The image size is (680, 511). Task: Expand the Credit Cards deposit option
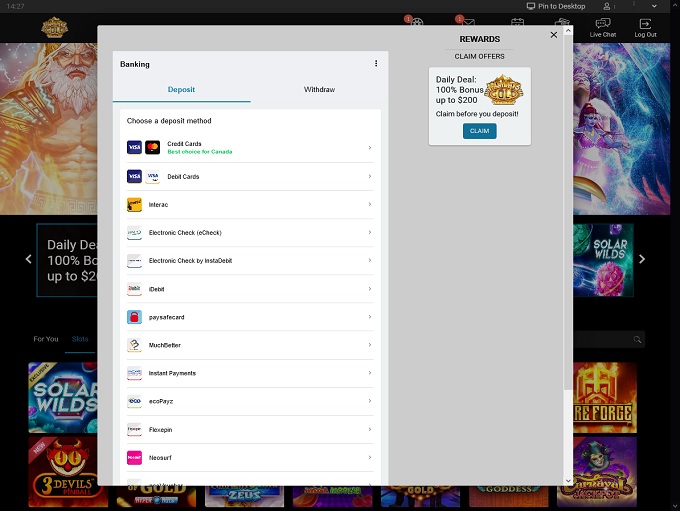point(369,148)
